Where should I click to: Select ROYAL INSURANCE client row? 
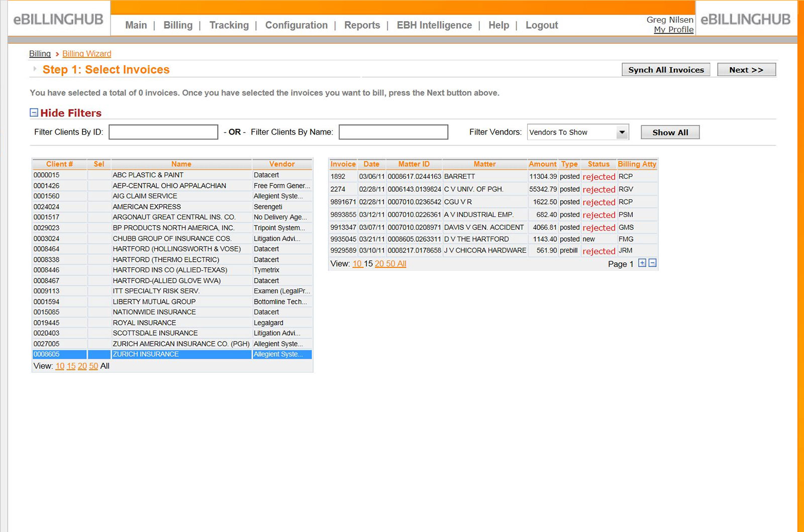172,323
